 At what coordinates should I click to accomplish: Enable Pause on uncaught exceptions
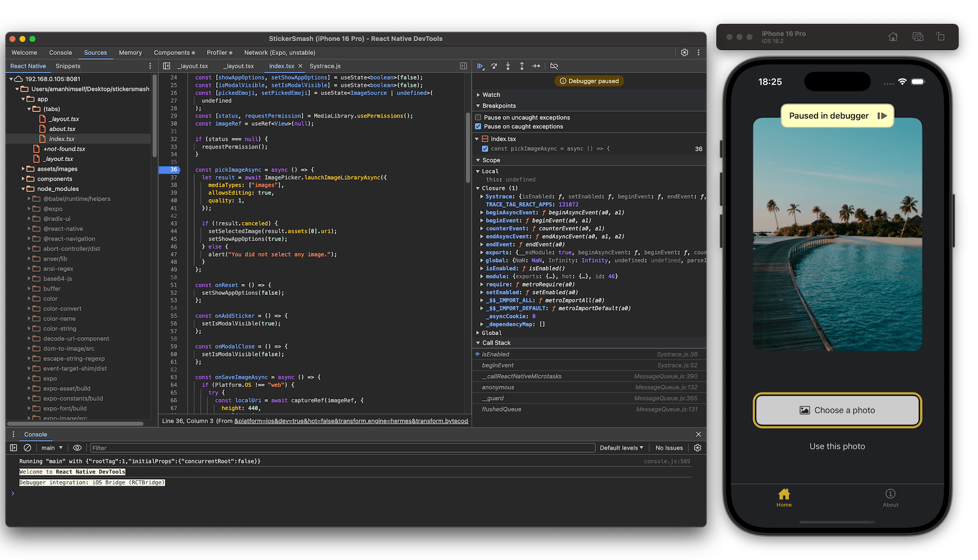[x=478, y=117]
